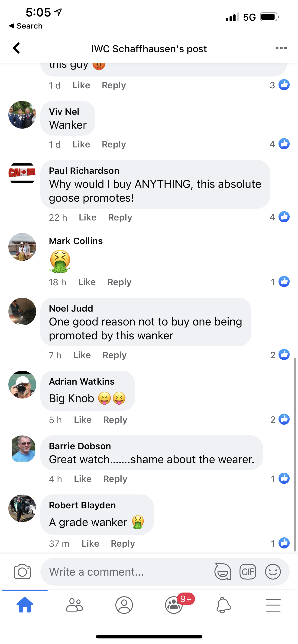Go to the Home tab
This screenshot has height=644, width=298.
point(25,605)
